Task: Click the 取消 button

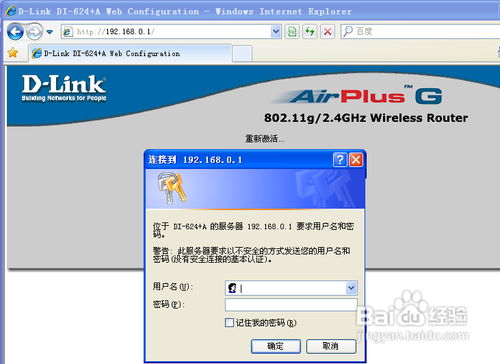Action: [331, 346]
